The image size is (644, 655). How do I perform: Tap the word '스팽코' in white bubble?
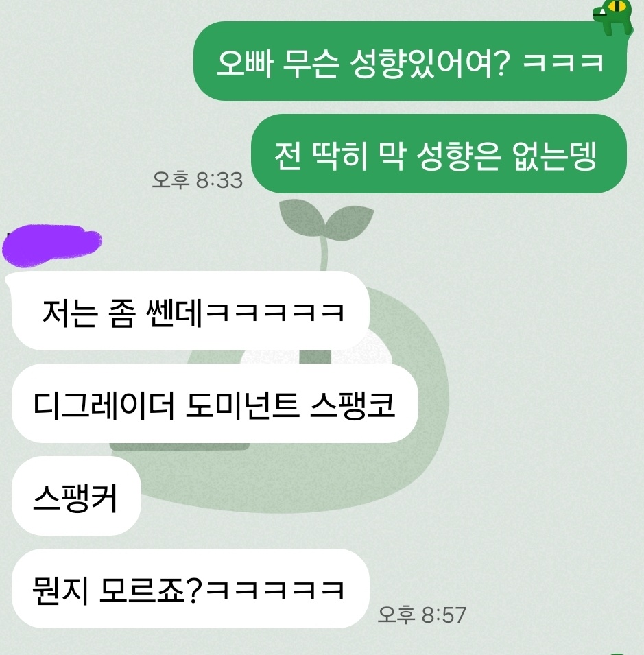coord(353,405)
